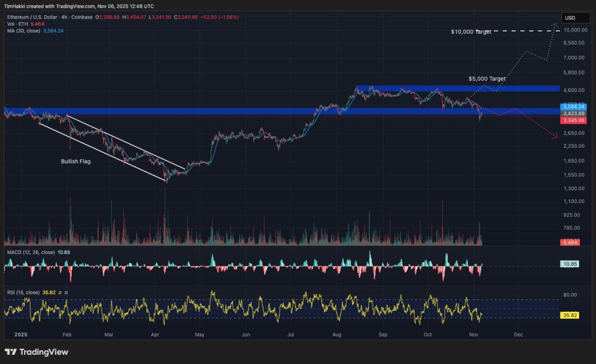This screenshot has width=596, height=364.
Task: Click the TradingView logo
Action: (35, 352)
